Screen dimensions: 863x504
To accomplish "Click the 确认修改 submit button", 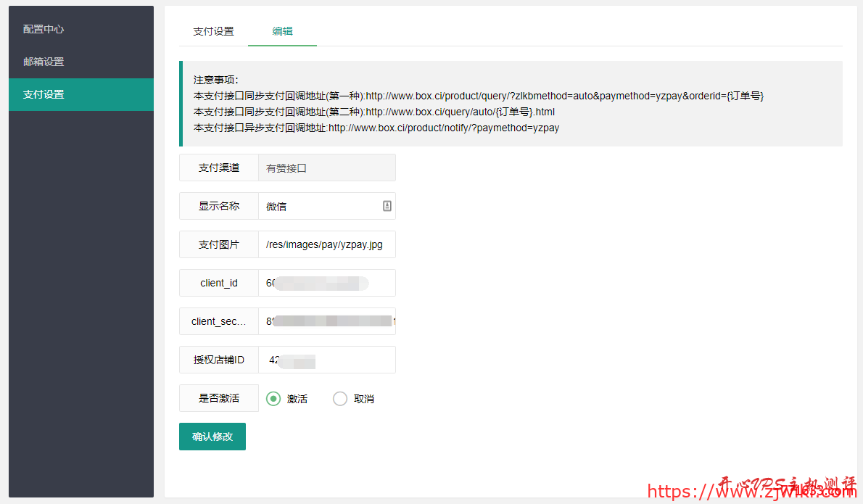I will 212,437.
